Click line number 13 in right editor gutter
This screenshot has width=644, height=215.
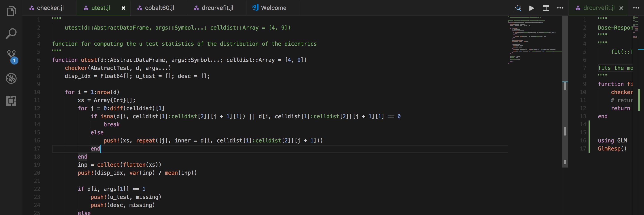[x=583, y=116]
